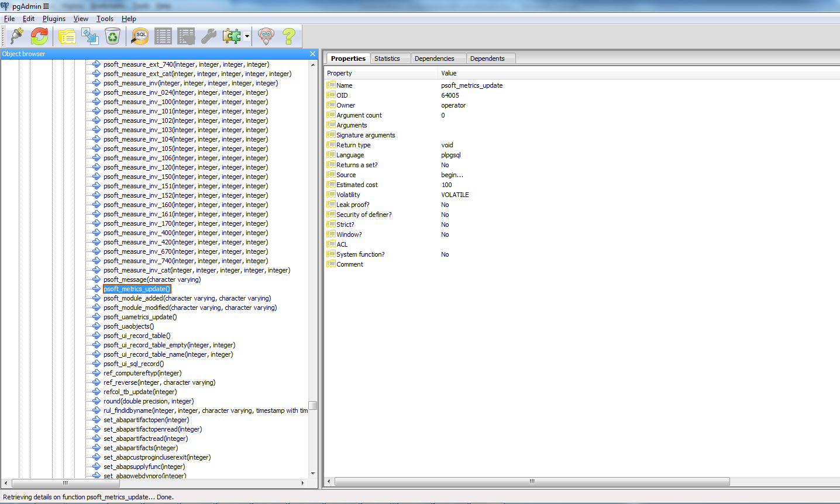Screen dimensions: 840x504
Task: Select psoft_ui_record_table() function
Action: pyautogui.click(x=137, y=336)
